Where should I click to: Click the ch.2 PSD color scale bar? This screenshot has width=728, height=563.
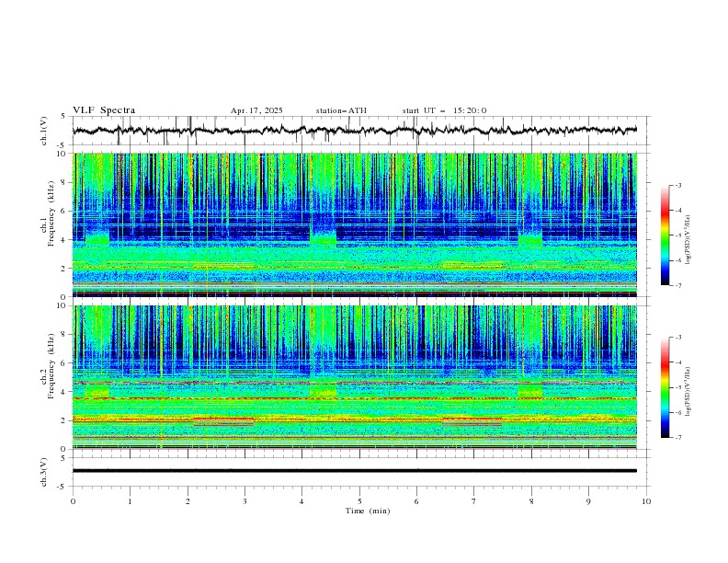pyautogui.click(x=665, y=387)
